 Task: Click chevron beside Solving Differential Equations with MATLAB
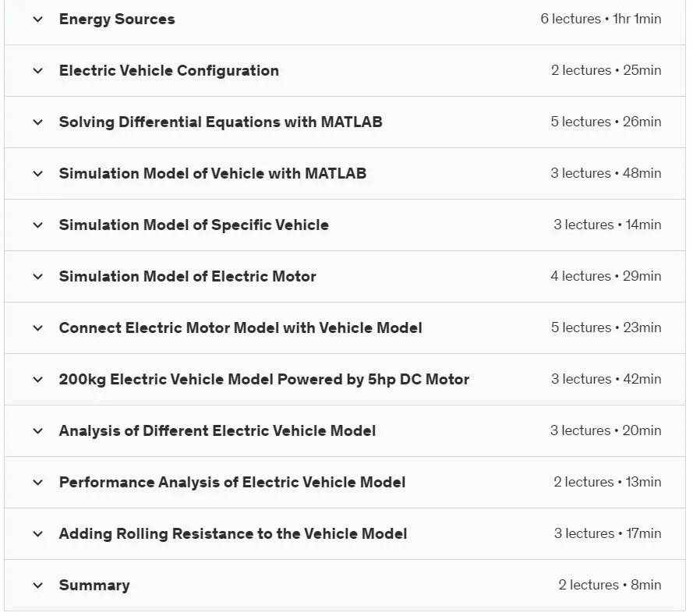tap(38, 122)
